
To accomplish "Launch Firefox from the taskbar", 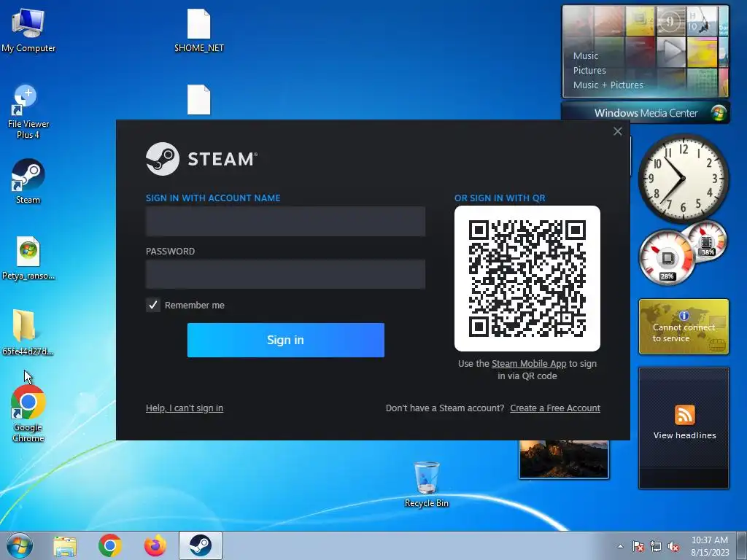I will pyautogui.click(x=155, y=545).
